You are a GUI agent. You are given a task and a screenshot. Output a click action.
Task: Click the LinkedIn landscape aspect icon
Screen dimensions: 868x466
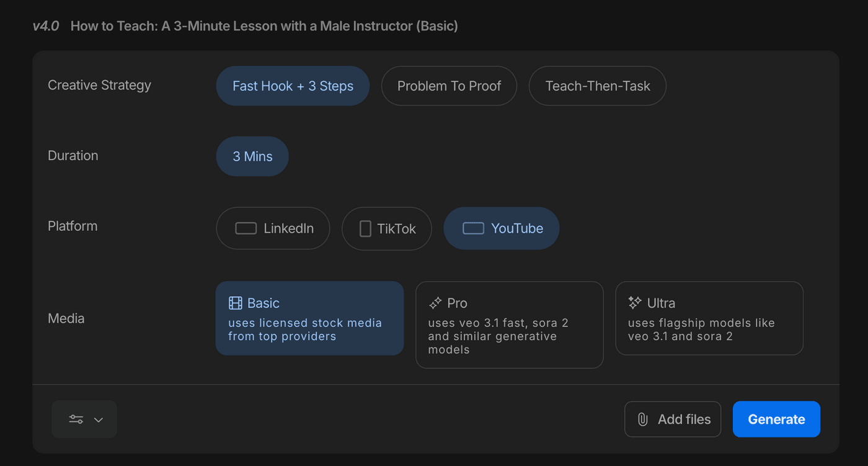pos(246,228)
